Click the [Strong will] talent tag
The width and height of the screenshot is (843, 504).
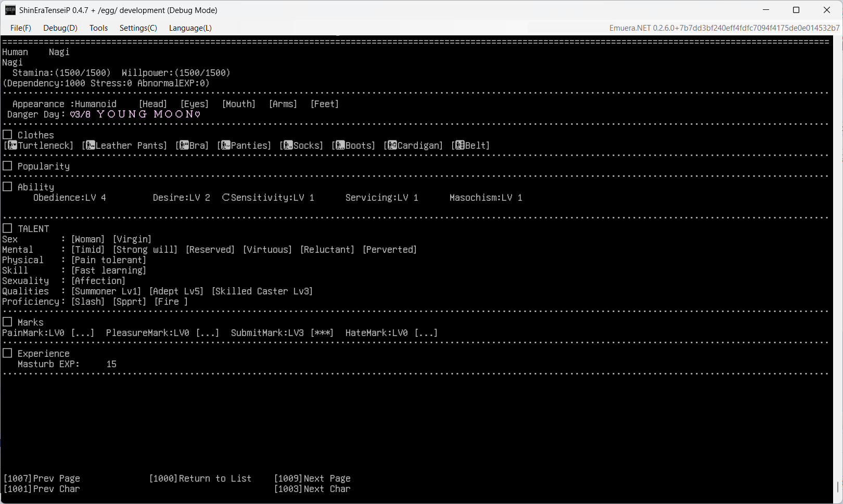[145, 250]
